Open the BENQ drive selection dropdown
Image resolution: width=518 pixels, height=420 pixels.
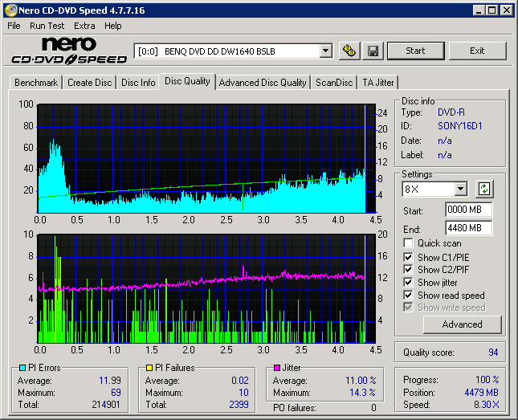(x=325, y=51)
